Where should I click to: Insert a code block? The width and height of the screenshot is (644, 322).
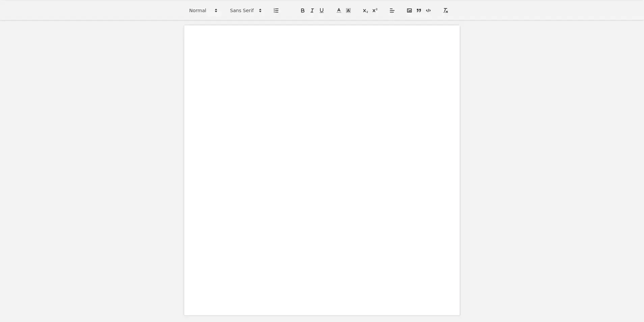click(x=428, y=10)
